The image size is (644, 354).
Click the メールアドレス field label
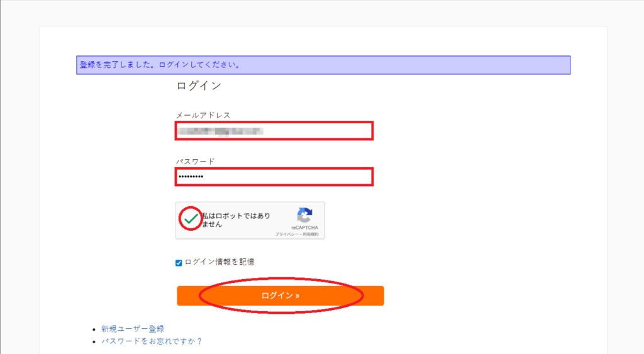click(203, 115)
